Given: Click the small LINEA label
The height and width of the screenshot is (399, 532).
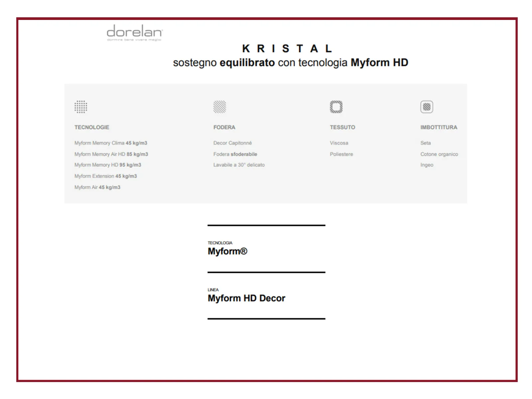Looking at the screenshot, I should [213, 290].
